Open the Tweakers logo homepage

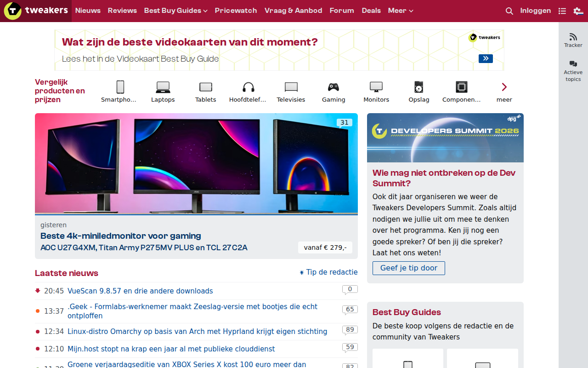pyautogui.click(x=36, y=11)
